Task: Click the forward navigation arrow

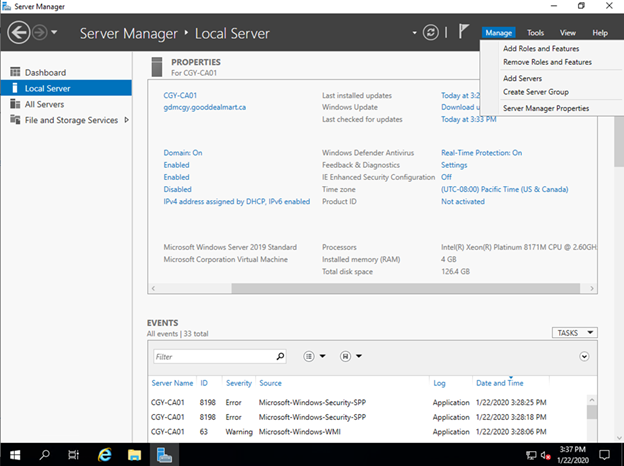Action: click(x=39, y=32)
